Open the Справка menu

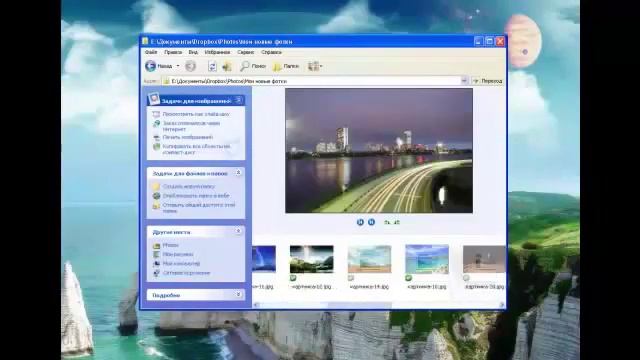pos(271,52)
